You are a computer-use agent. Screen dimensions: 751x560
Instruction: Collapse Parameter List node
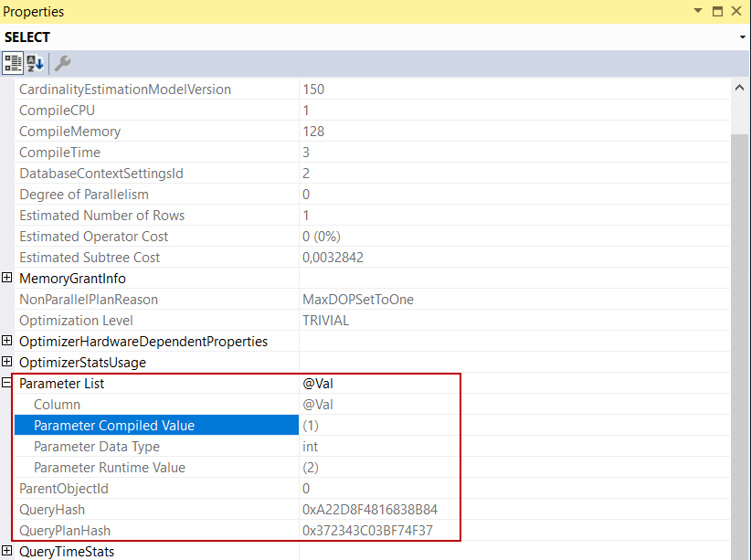coord(6,383)
